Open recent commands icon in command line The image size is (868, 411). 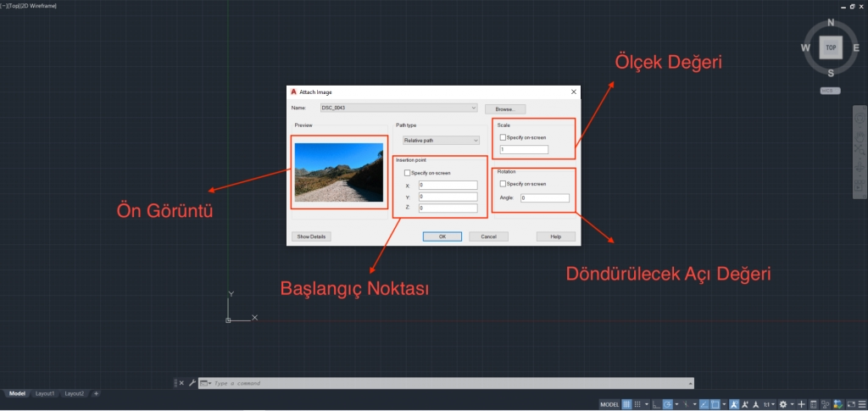[x=205, y=383]
